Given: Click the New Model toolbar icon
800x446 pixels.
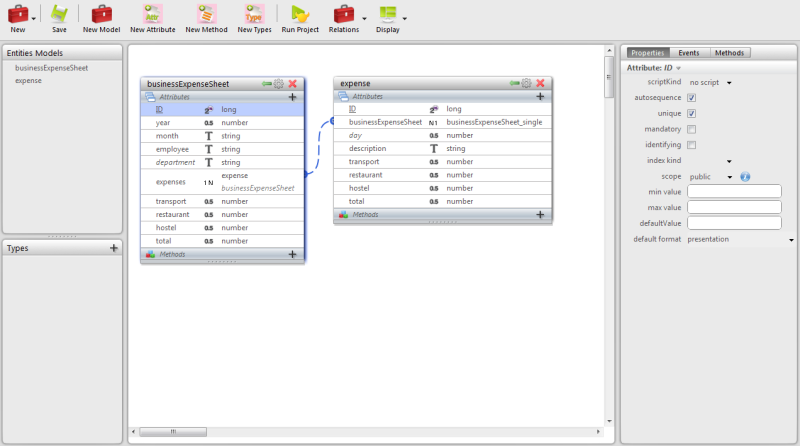Looking at the screenshot, I should click(x=102, y=14).
